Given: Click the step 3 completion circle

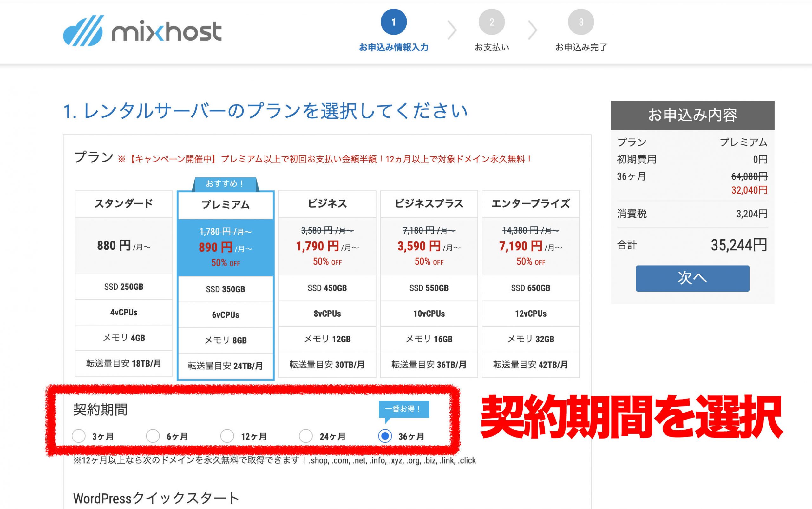Looking at the screenshot, I should 580,22.
